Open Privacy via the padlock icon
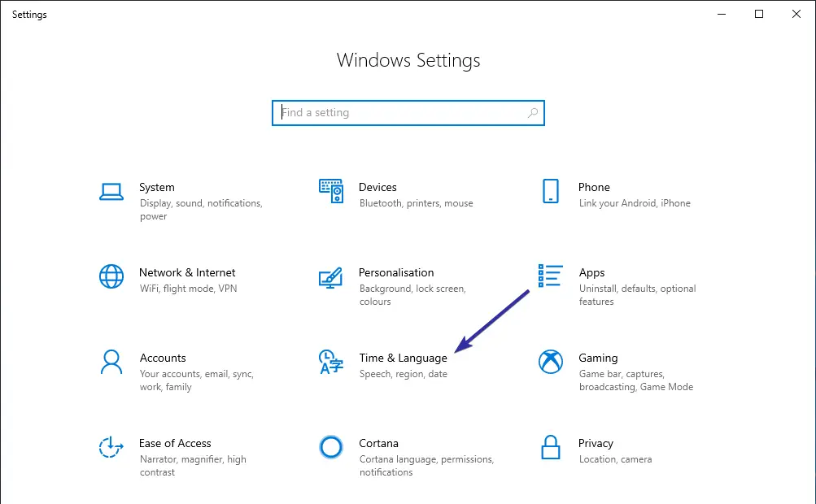 [x=551, y=448]
